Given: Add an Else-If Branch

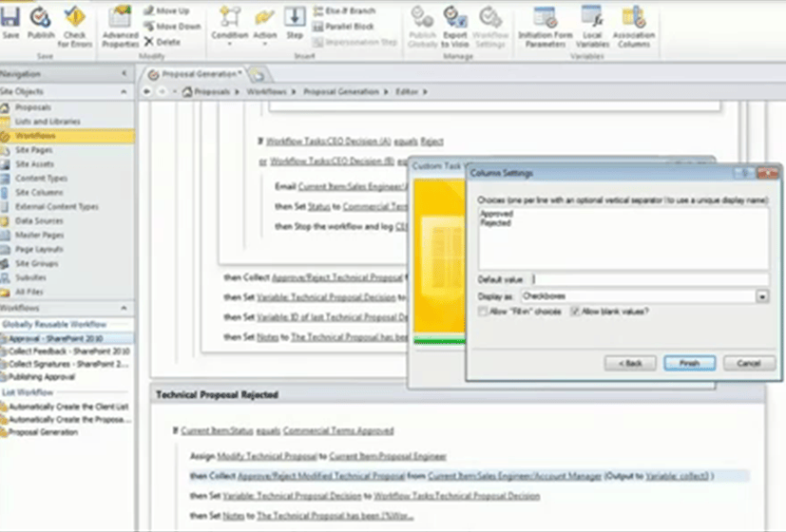Looking at the screenshot, I should [x=344, y=10].
